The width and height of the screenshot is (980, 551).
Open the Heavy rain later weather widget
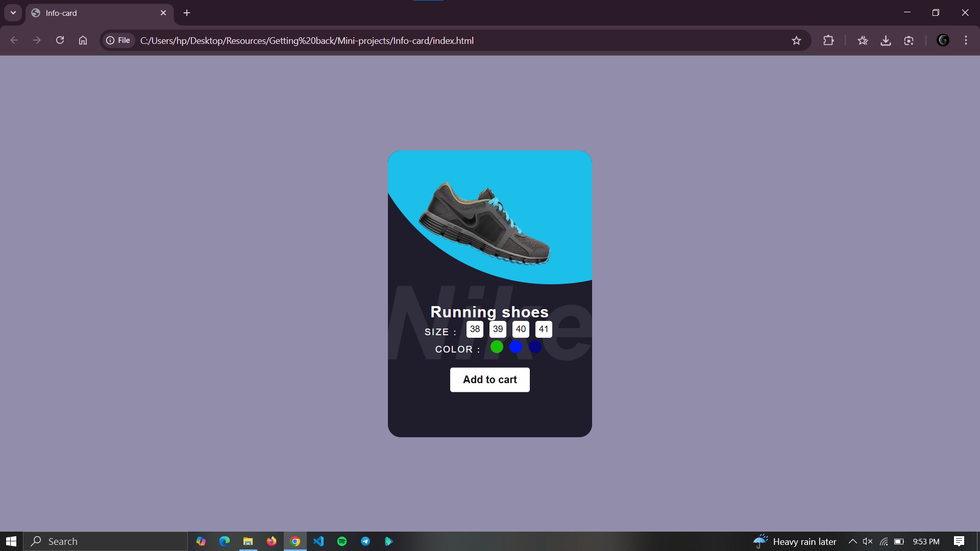pyautogui.click(x=795, y=541)
